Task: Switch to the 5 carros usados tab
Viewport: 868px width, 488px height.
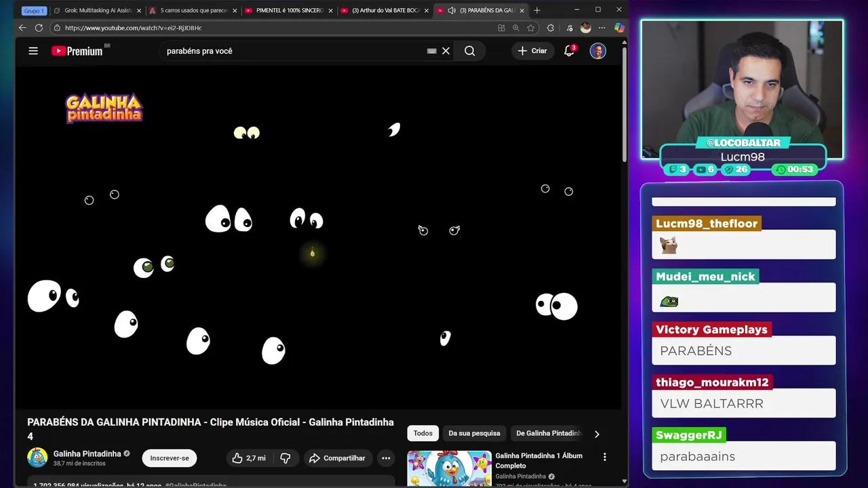Action: click(x=193, y=11)
